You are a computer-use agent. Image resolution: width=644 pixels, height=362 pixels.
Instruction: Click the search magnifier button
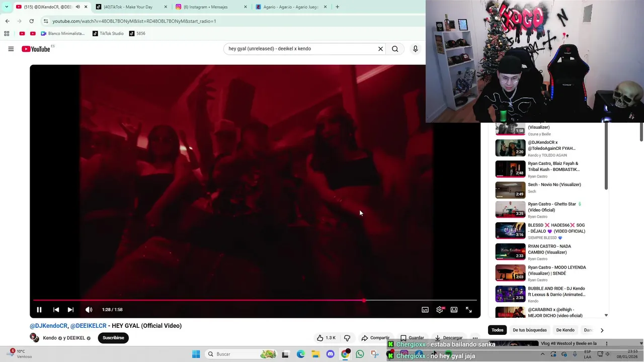[x=395, y=49]
